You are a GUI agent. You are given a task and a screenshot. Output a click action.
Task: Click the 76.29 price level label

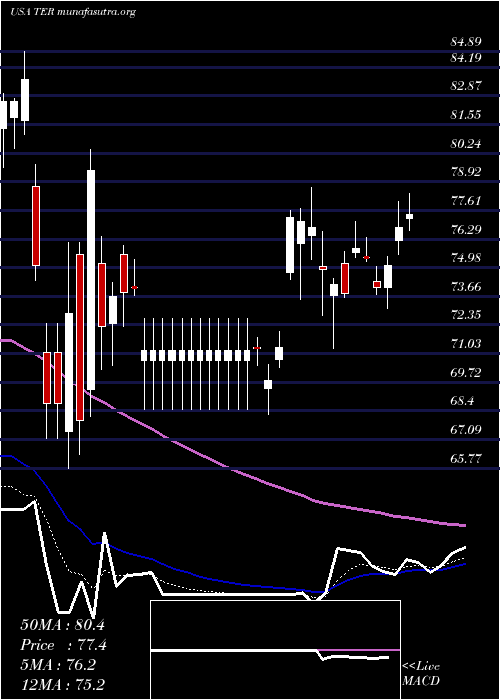click(x=466, y=229)
